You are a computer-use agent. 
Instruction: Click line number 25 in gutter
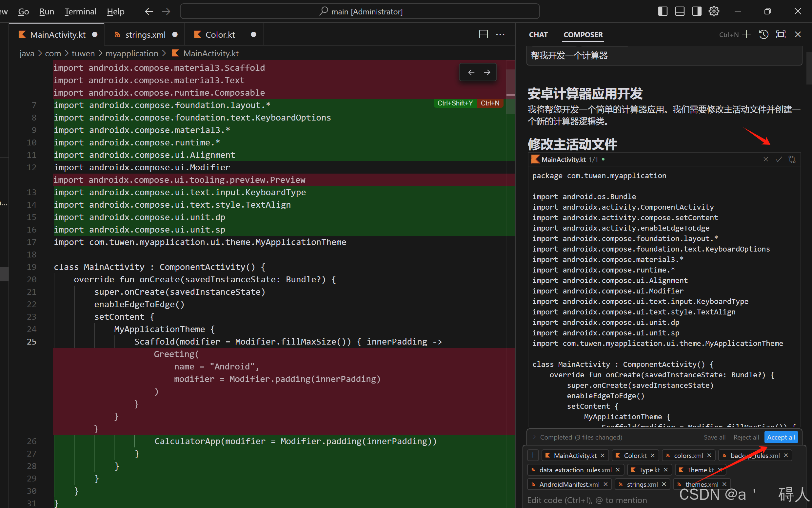click(31, 342)
